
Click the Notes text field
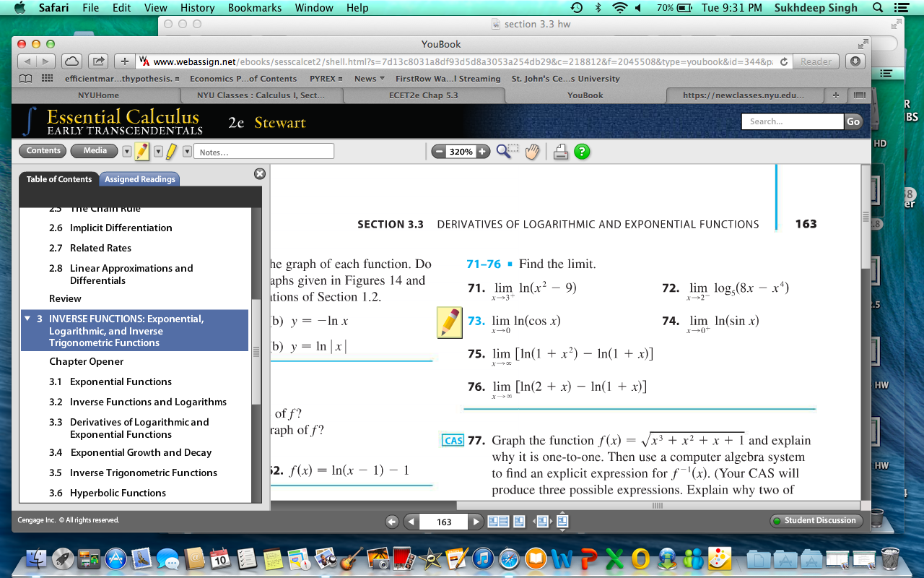[x=266, y=152]
